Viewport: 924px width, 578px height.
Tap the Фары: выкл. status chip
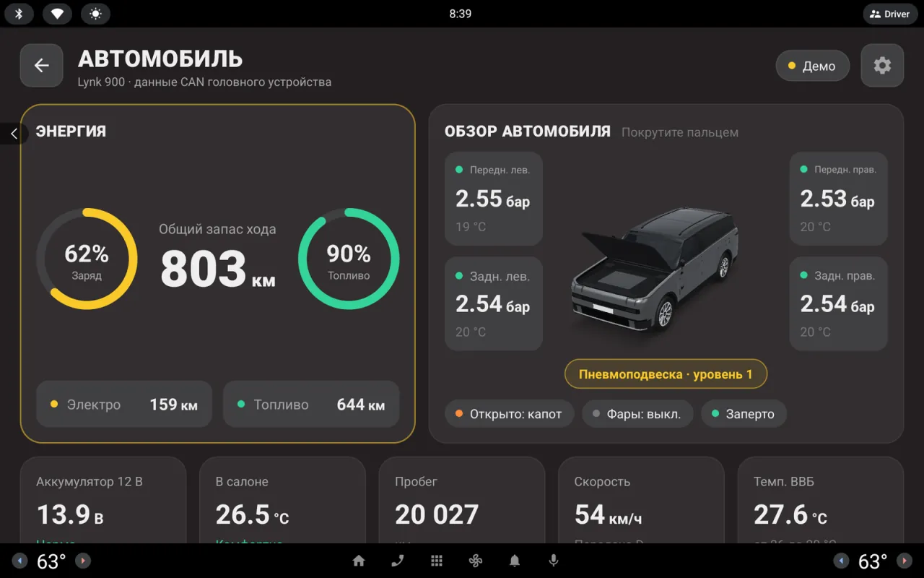tap(637, 414)
